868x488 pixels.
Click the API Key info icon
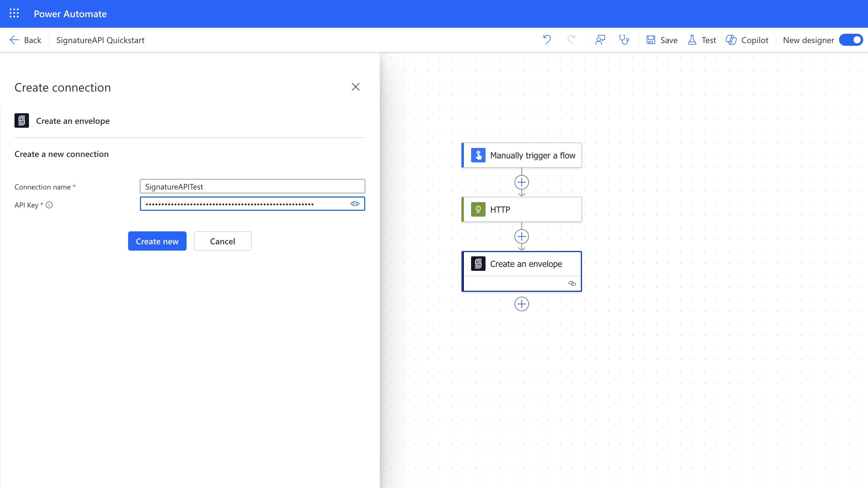(49, 205)
